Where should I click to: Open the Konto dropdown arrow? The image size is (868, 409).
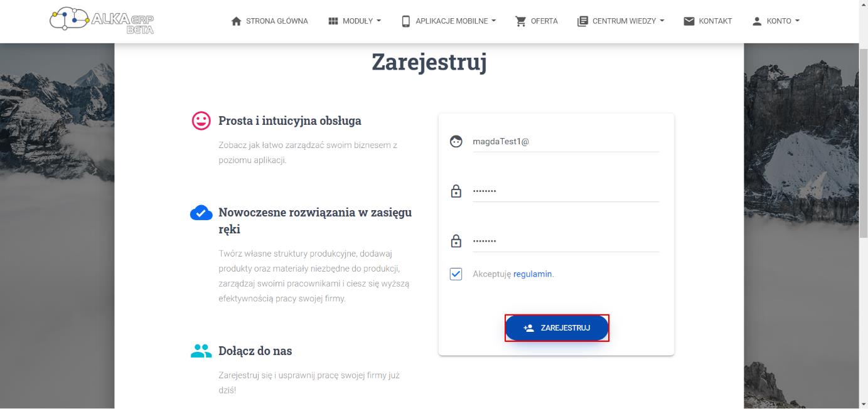tap(797, 21)
